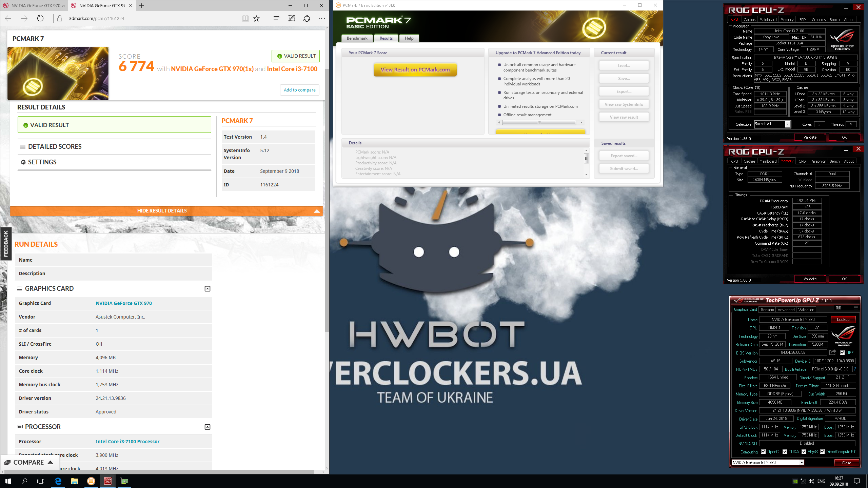Open Edge reading view icon
This screenshot has width=868, height=488.
[x=245, y=18]
